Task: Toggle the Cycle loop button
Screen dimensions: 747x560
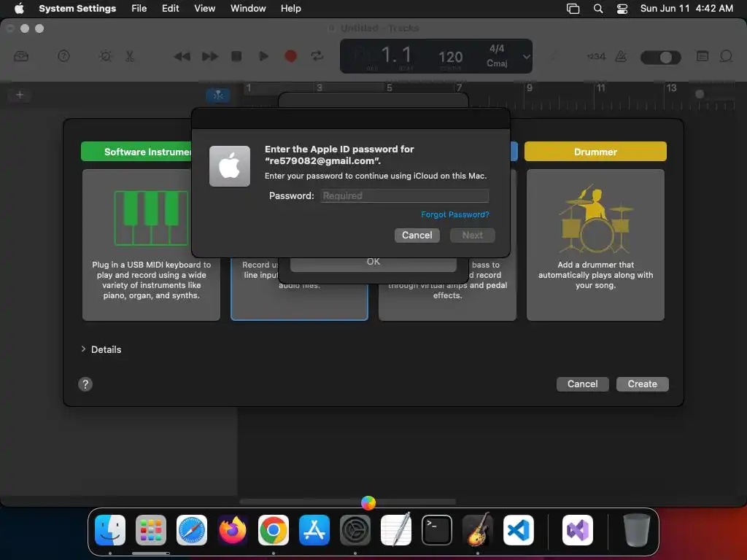Action: 317,56
